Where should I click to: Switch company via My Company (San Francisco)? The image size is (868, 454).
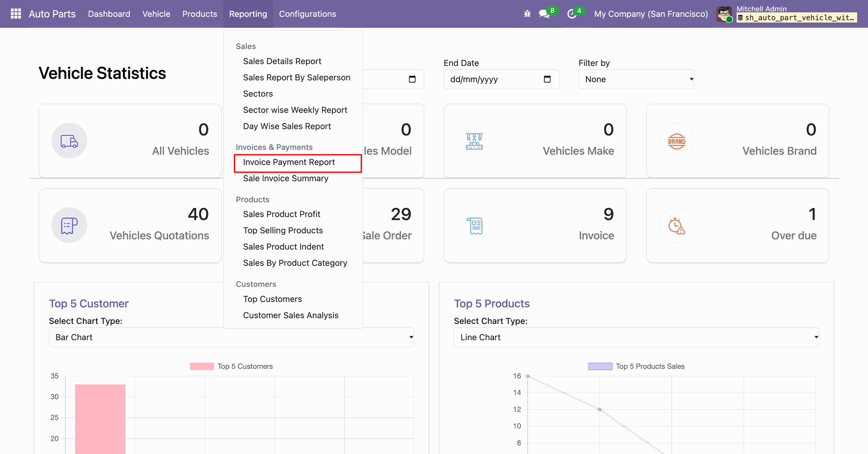pyautogui.click(x=651, y=14)
